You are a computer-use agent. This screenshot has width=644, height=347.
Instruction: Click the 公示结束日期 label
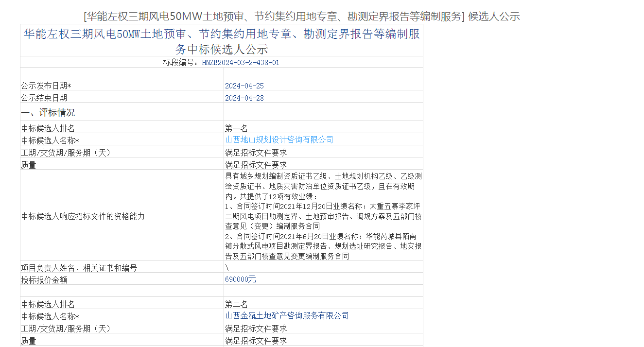(x=44, y=98)
